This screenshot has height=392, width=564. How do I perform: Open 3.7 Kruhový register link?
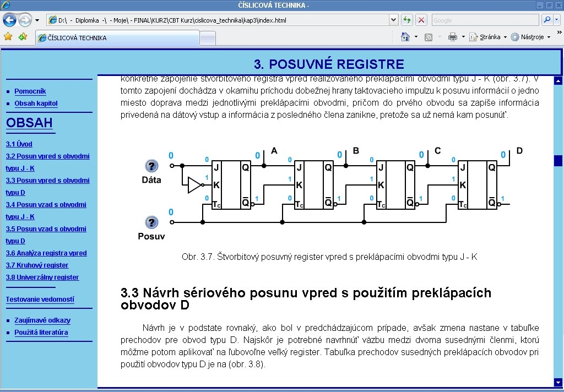click(37, 265)
